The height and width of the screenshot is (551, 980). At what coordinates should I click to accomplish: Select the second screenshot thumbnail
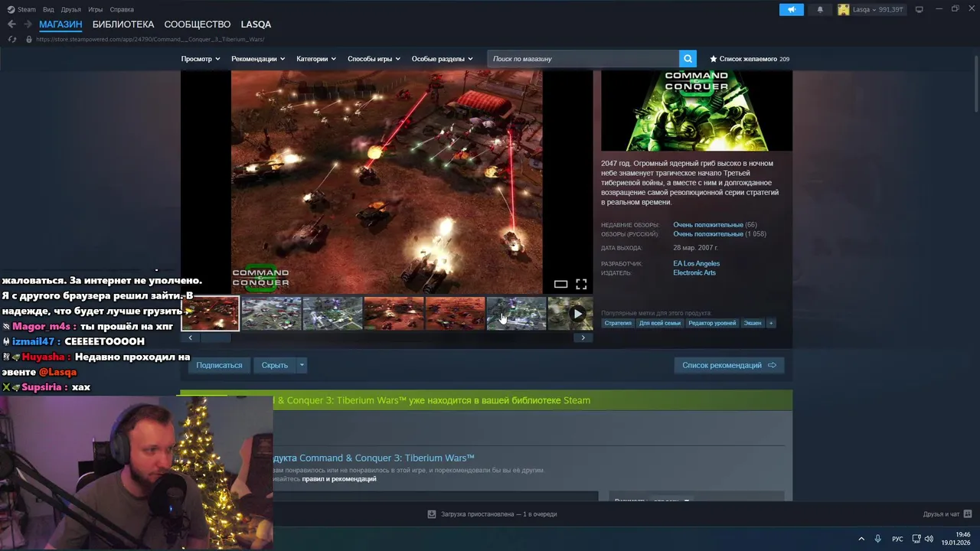[x=271, y=314]
